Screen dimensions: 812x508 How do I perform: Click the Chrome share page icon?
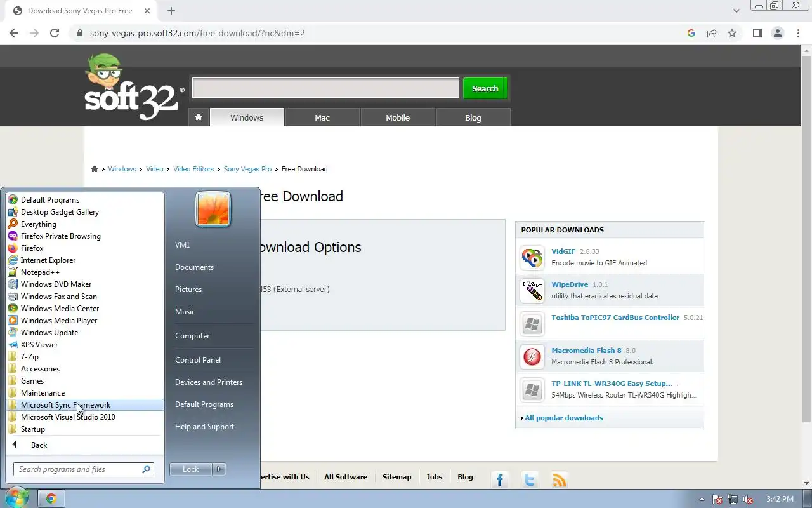[712, 33]
